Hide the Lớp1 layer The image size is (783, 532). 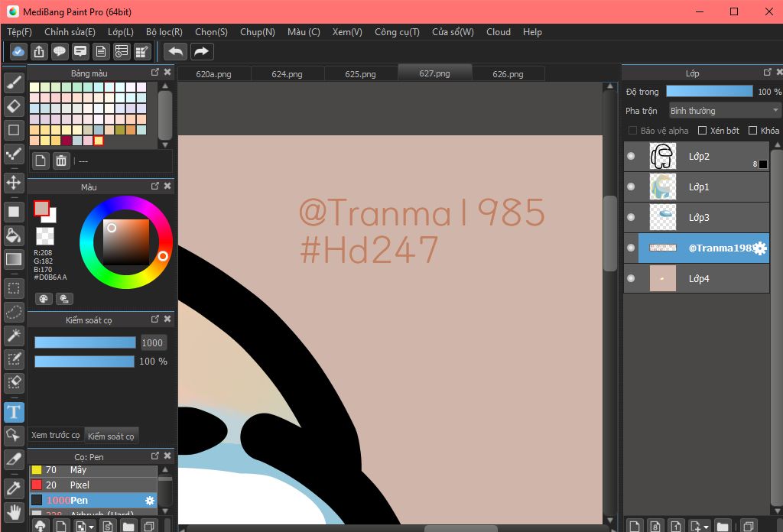[x=631, y=187]
